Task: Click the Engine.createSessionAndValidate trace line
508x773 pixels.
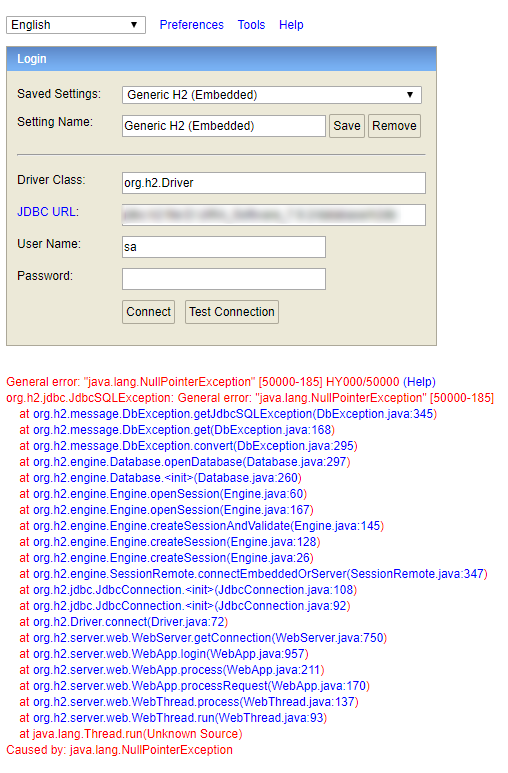Action: click(202, 526)
